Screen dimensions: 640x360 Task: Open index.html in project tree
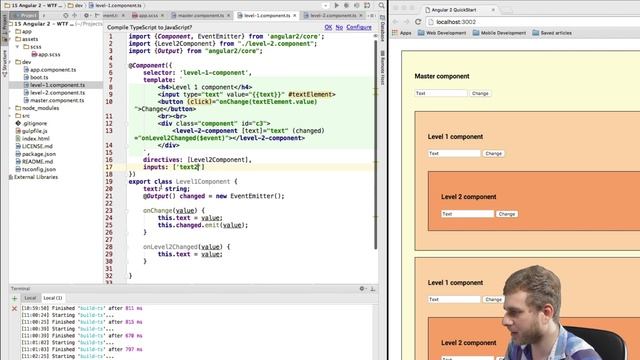pos(33,139)
